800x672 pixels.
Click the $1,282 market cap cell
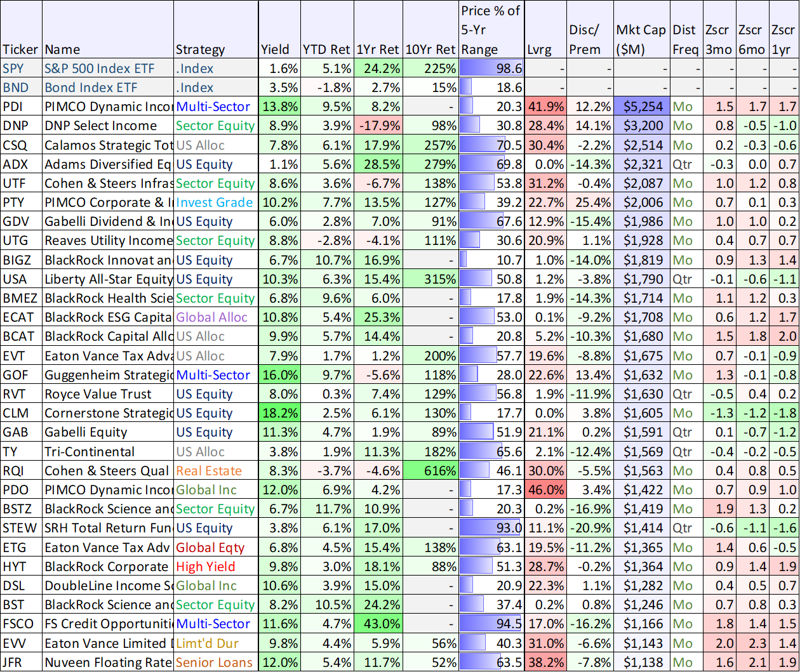pos(641,586)
